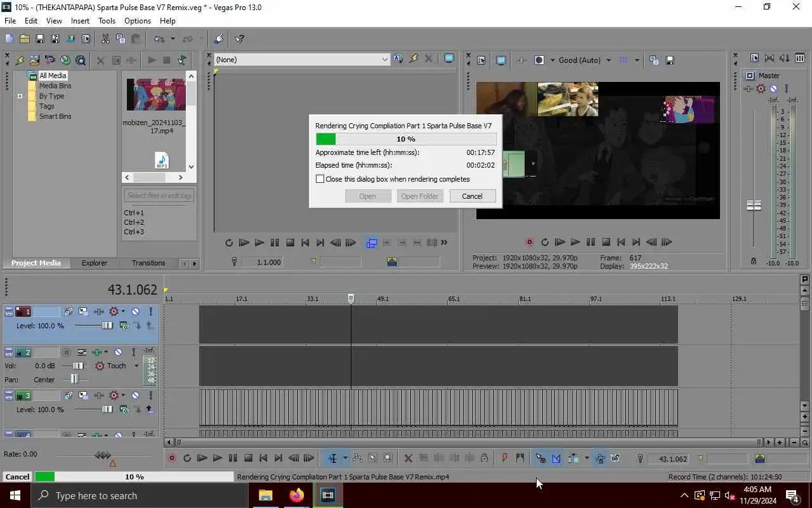Open the What's This help tool
This screenshot has width=812, height=508.
point(239,39)
